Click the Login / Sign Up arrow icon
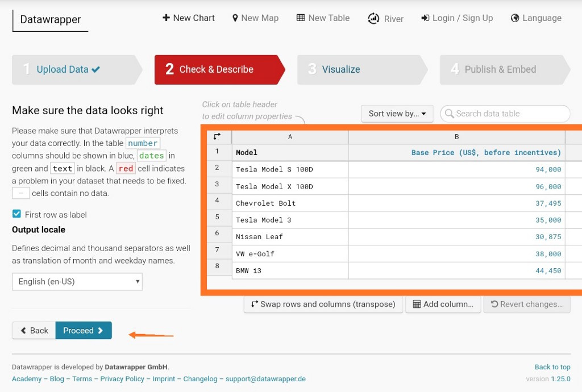Viewport: 582px width, 392px height. click(425, 18)
